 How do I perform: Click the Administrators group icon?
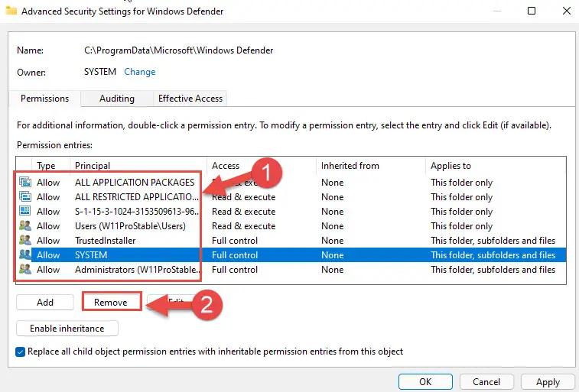coord(25,269)
